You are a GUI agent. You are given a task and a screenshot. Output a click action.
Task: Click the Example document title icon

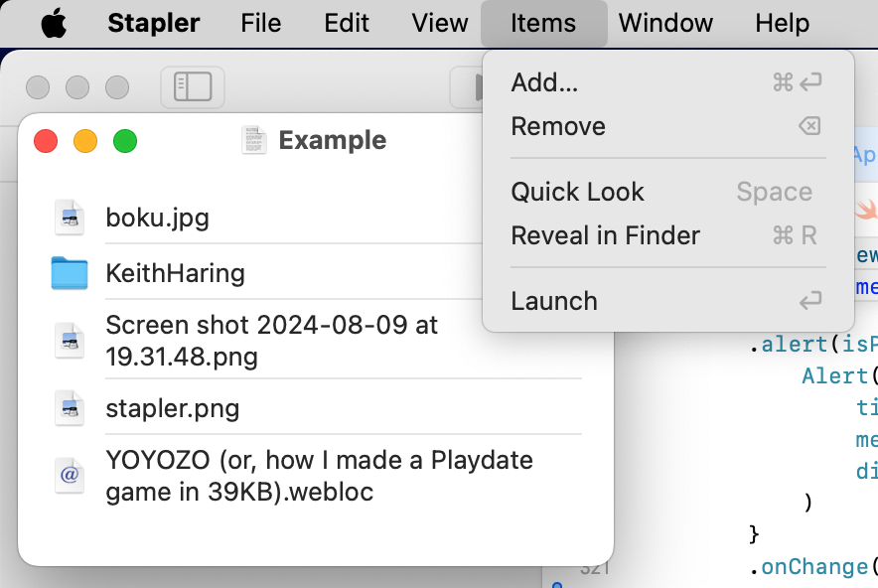[255, 140]
